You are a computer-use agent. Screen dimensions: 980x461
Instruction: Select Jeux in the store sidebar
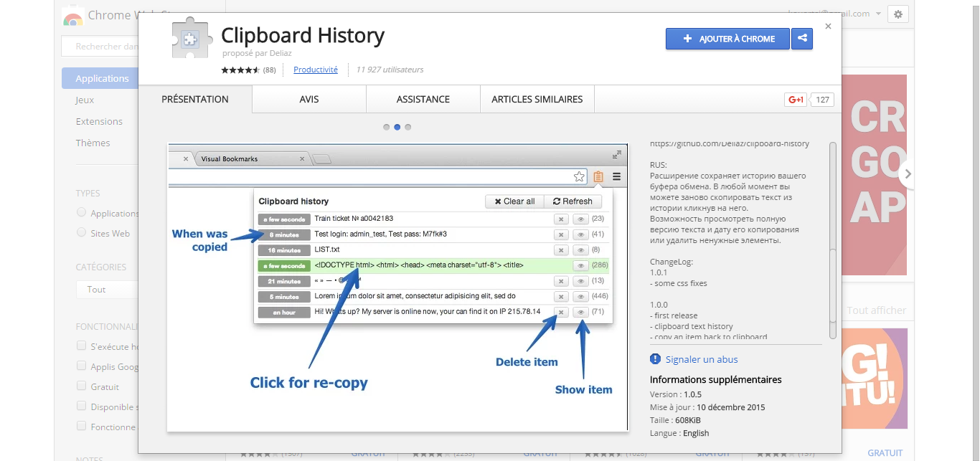(x=85, y=100)
